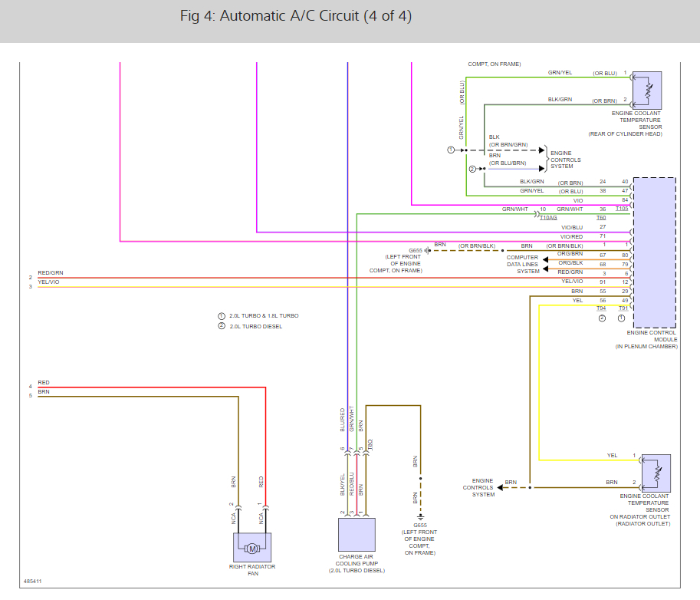
Task: Select the Charge Air Cooling Pump box
Action: [357, 535]
